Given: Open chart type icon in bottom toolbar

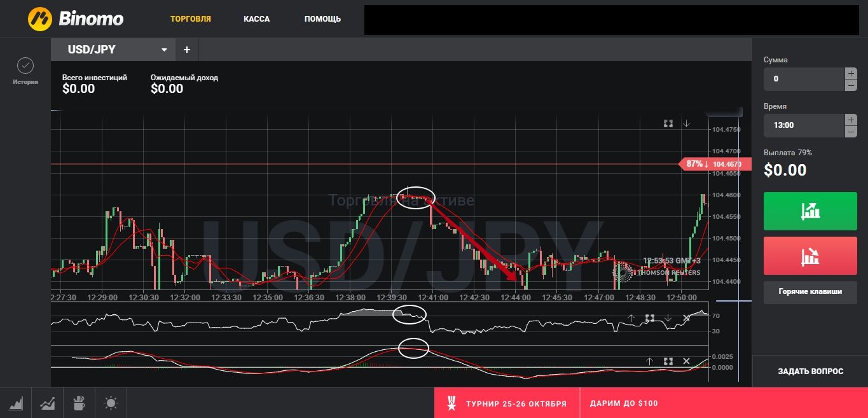Looking at the screenshot, I should tap(17, 403).
